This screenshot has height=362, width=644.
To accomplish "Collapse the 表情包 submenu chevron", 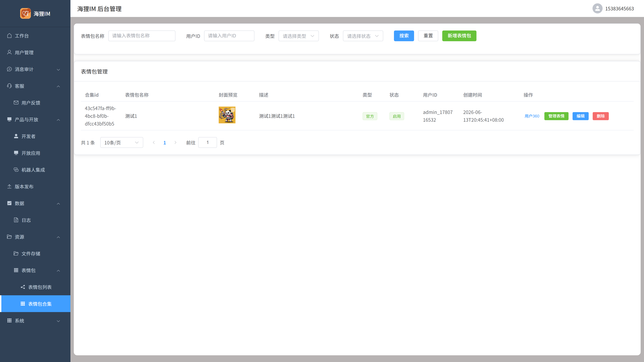I will click(x=58, y=270).
